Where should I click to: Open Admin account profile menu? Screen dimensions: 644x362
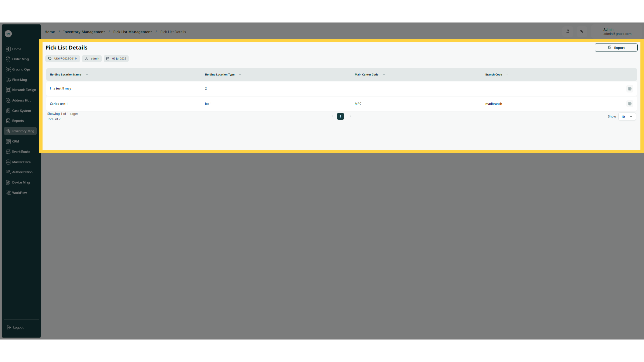(617, 32)
